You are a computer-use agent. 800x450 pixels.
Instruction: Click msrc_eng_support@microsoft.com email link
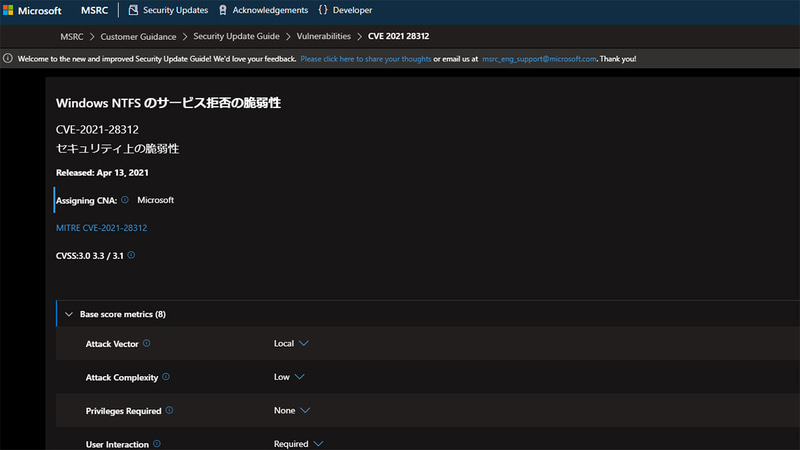[539, 59]
